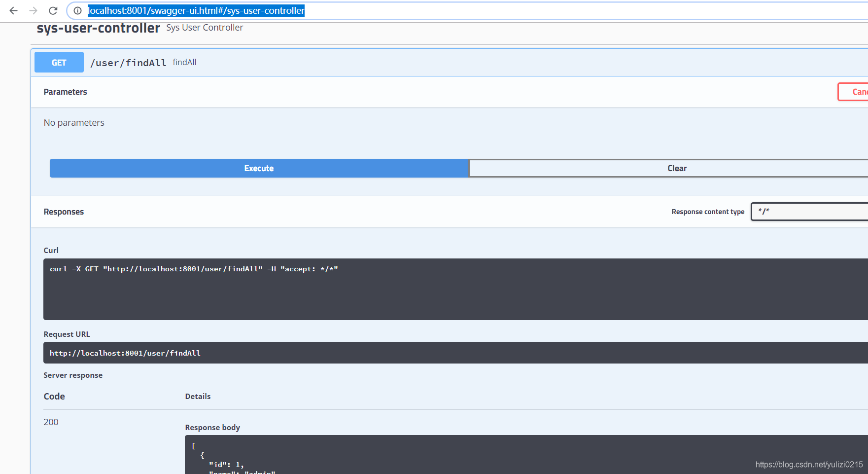
Task: Cancel the try-it-out mode
Action: pos(856,92)
